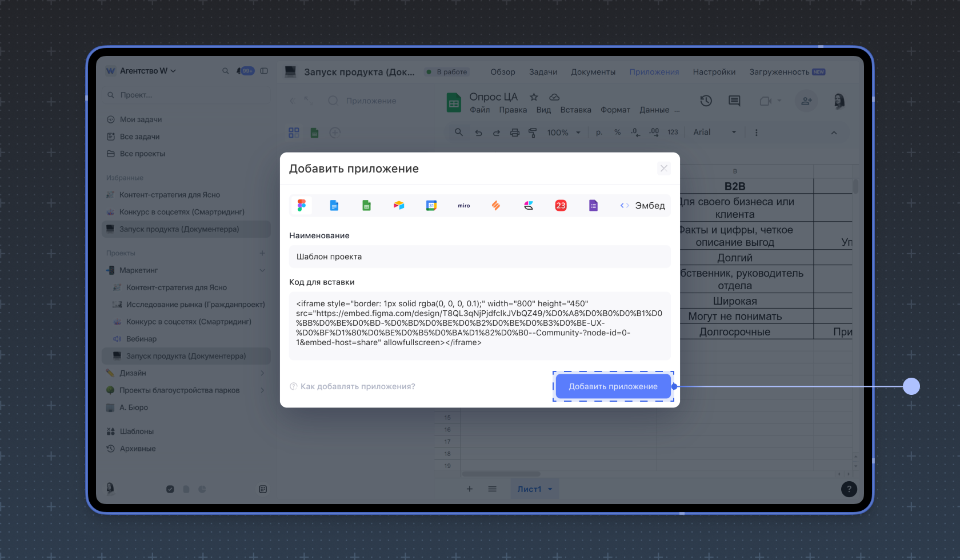960x560 pixels.
Task: Open the Настройки tab
Action: pos(714,72)
